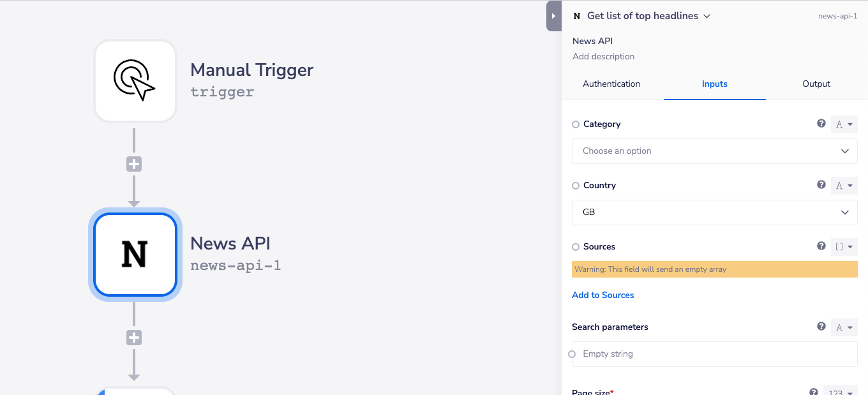Image resolution: width=868 pixels, height=395 pixels.
Task: Toggle the Country connector circle
Action: coord(576,186)
